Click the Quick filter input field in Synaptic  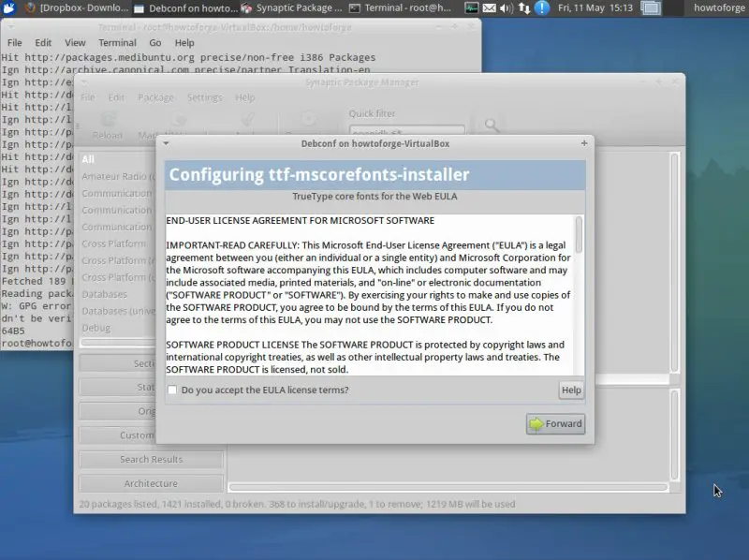click(406, 131)
